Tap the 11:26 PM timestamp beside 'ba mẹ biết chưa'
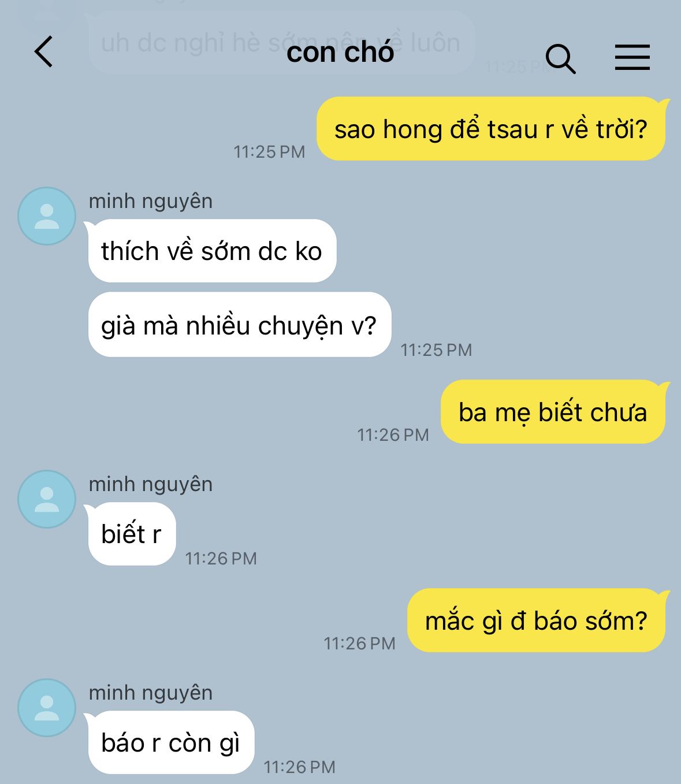 click(x=393, y=435)
